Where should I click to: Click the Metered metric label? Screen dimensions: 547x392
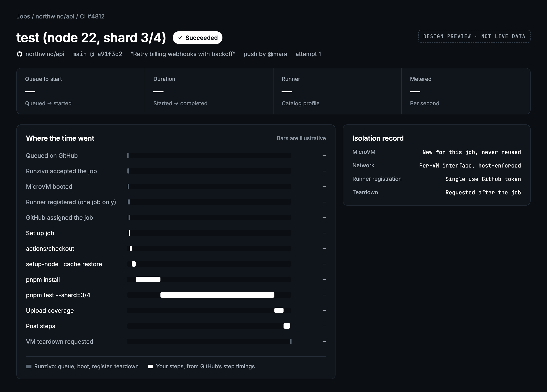tap(421, 79)
